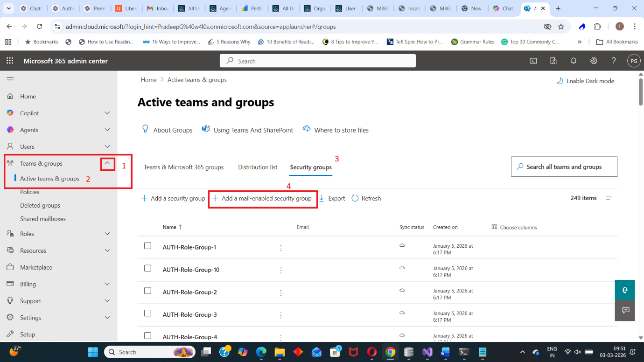Open more actions for AUTH-Role-Group-1

point(281,248)
